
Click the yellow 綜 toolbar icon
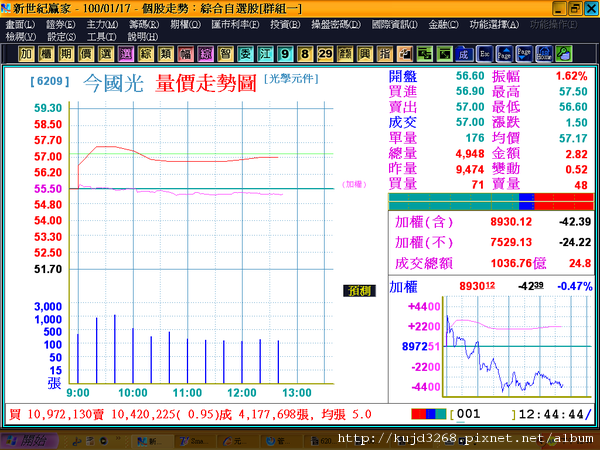click(x=145, y=54)
